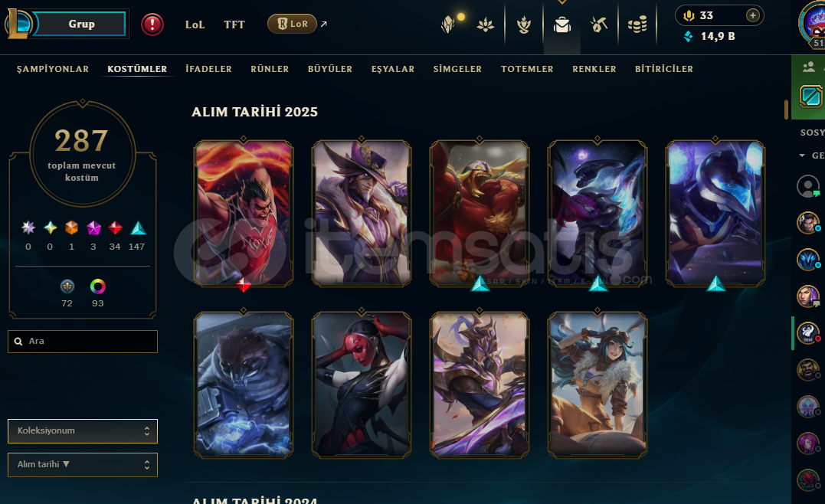Open the Loot hammer icon
The width and height of the screenshot is (825, 504).
point(599,25)
